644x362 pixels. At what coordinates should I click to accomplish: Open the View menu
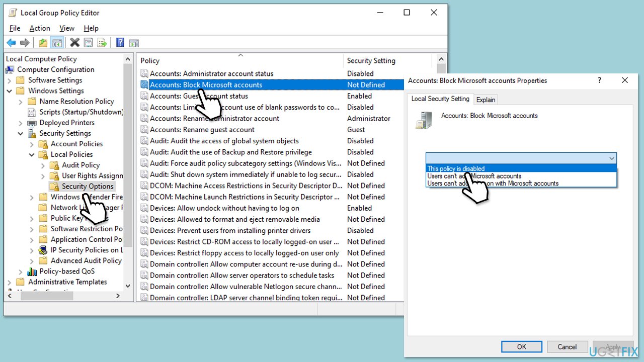67,28
